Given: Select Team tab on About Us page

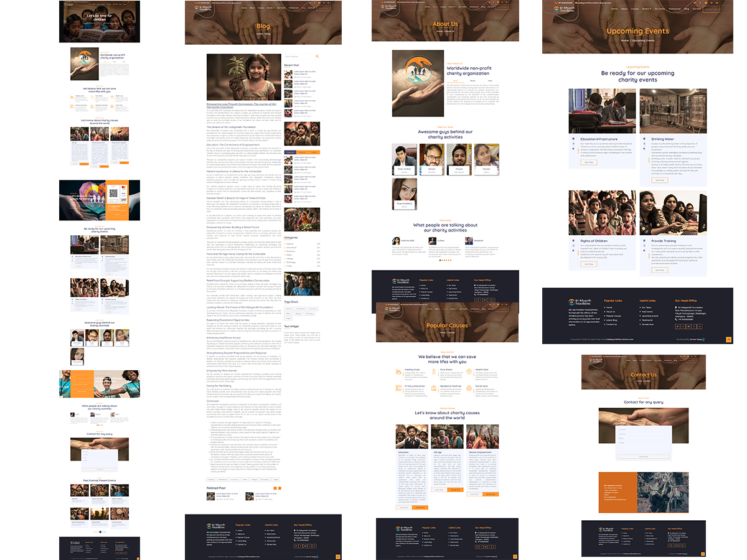Looking at the screenshot, I should tap(489, 80).
